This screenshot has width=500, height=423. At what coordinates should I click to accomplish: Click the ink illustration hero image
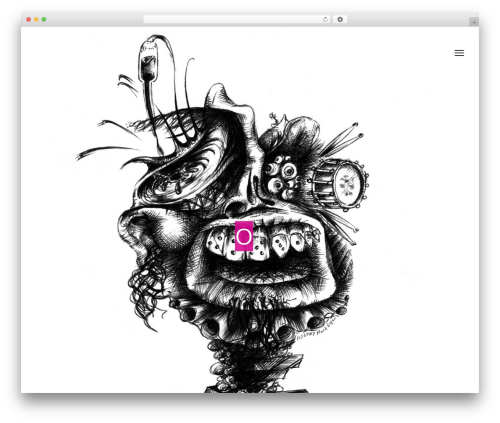(x=223, y=213)
